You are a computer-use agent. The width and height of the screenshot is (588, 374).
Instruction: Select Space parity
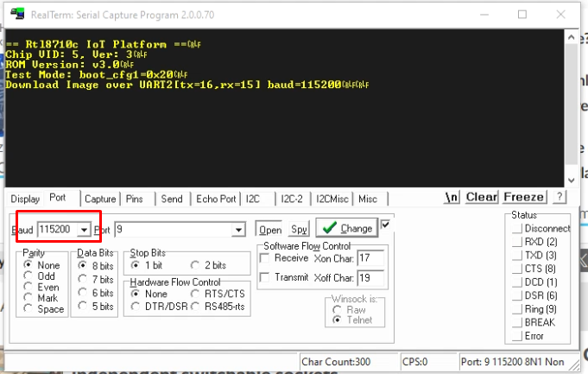tap(43, 309)
